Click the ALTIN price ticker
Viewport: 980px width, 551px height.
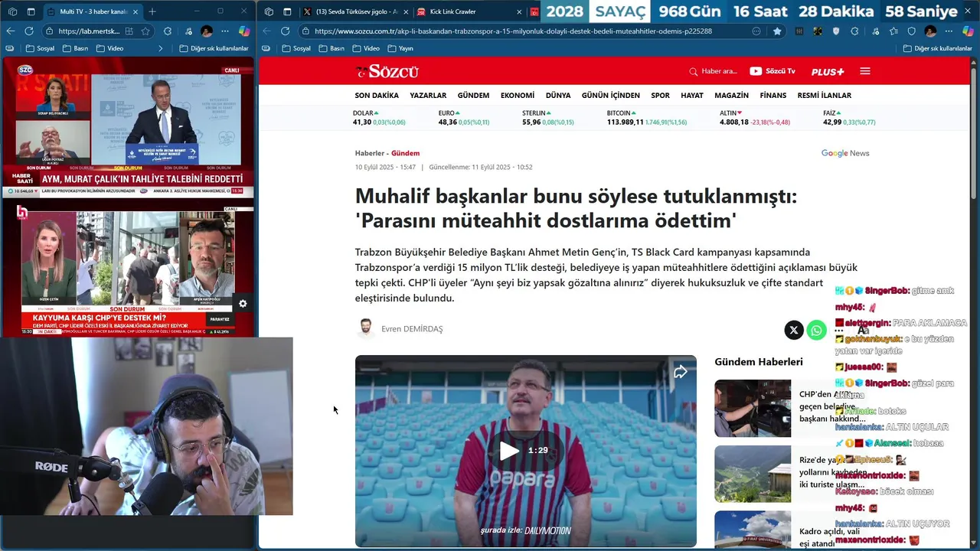pyautogui.click(x=755, y=118)
